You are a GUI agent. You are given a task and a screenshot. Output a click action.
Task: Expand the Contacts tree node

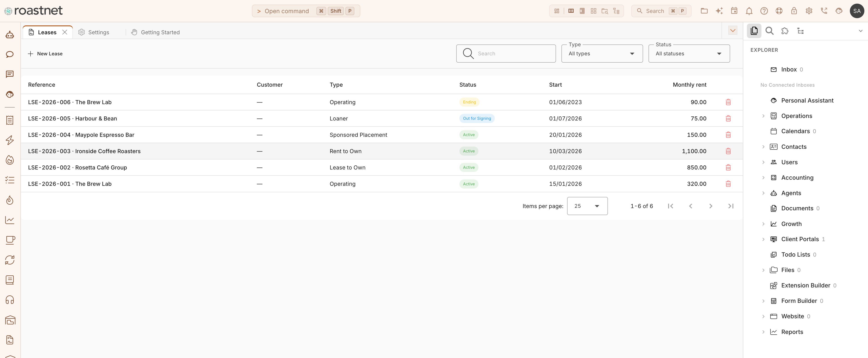[763, 147]
